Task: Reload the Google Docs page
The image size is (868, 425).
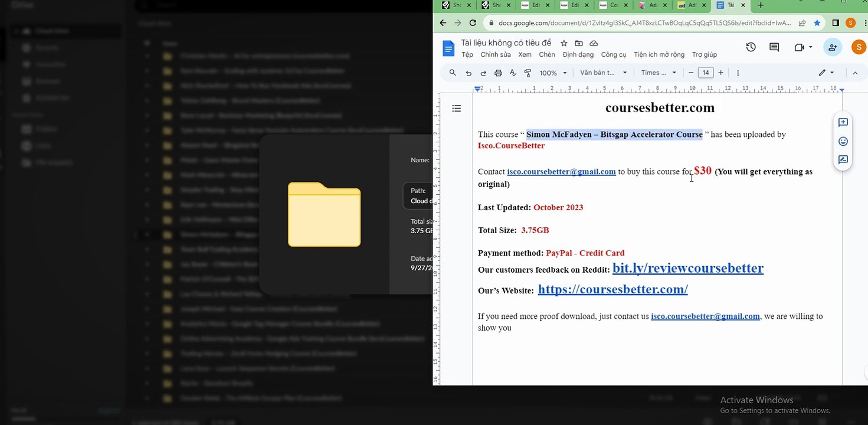Action: tap(473, 23)
